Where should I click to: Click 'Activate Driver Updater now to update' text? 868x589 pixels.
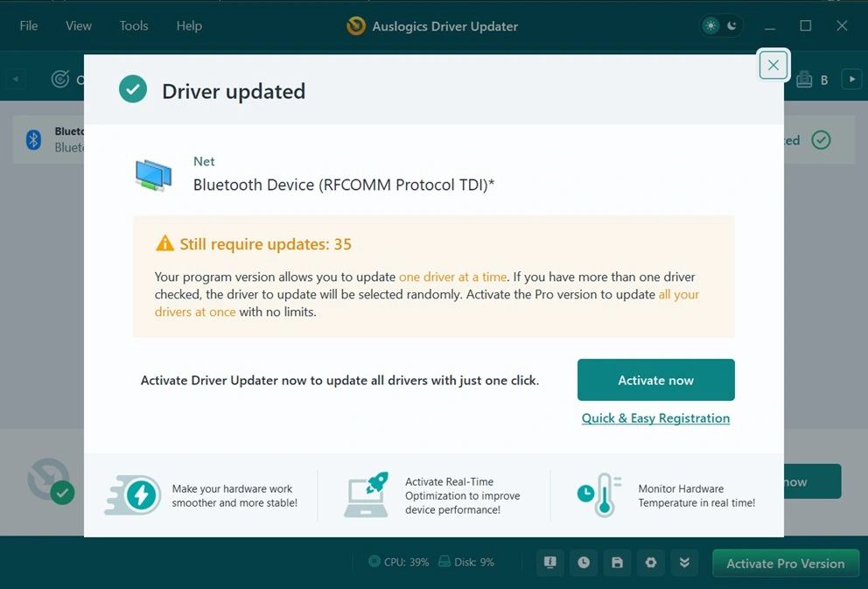339,381
